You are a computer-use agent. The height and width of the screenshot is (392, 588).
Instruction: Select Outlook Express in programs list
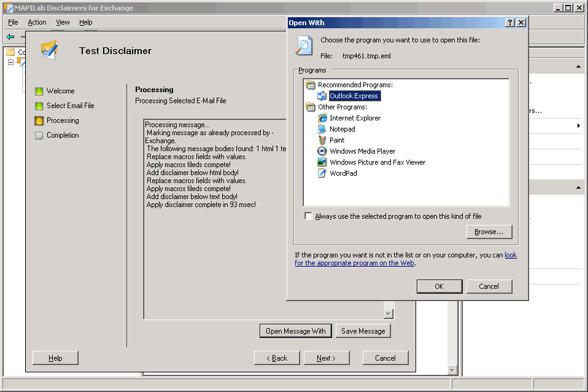coord(354,96)
